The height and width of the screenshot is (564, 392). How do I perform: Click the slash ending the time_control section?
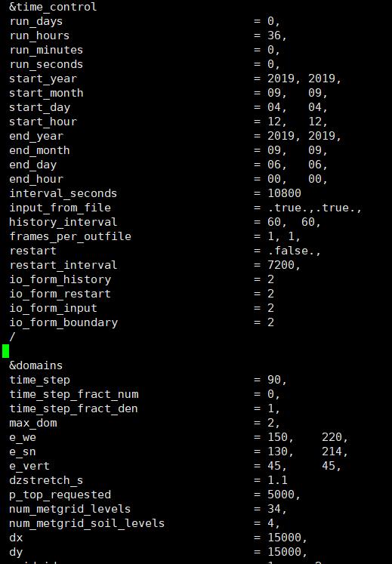[13, 337]
